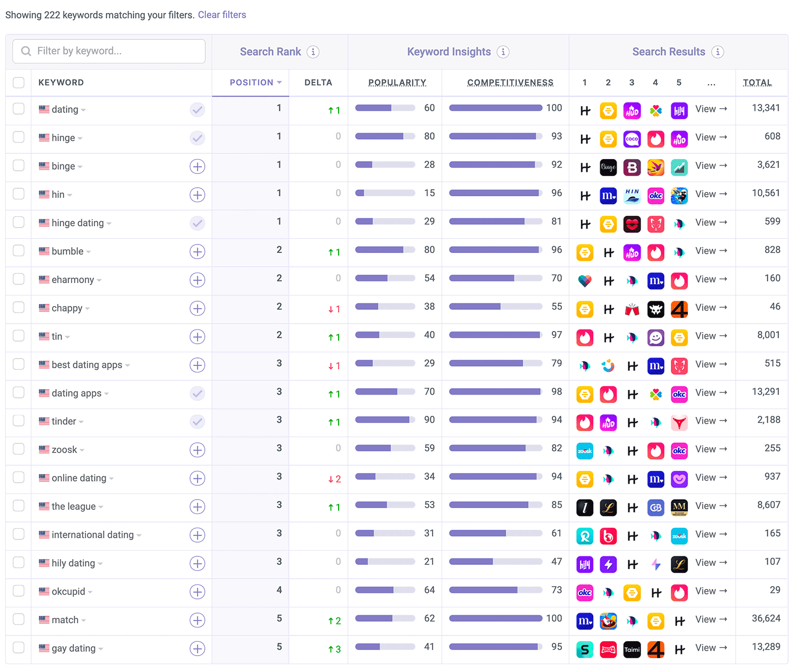Open the first-ranked match app icon in match row
796x672 pixels.
pyautogui.click(x=585, y=621)
